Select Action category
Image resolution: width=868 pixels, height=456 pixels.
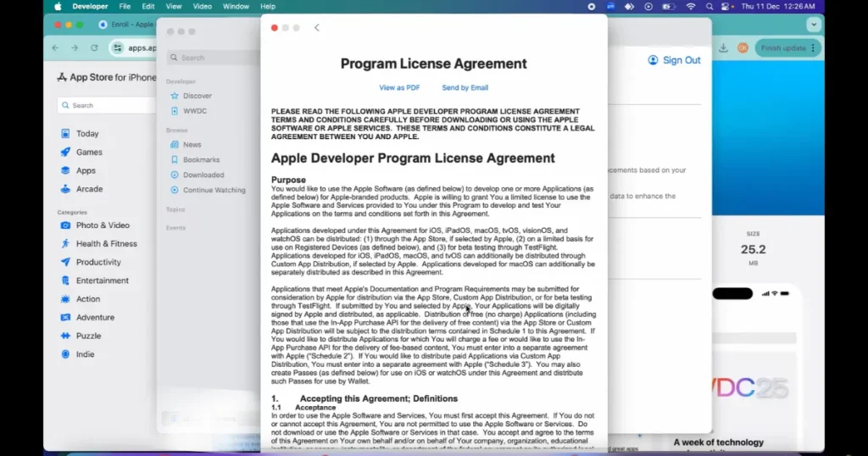click(x=88, y=299)
